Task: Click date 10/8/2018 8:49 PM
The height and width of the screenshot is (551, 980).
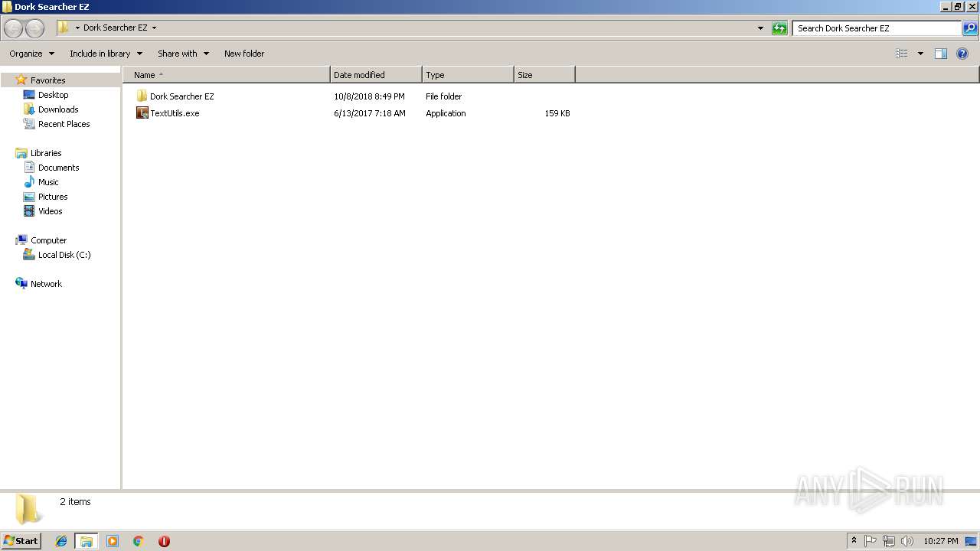Action: tap(369, 96)
